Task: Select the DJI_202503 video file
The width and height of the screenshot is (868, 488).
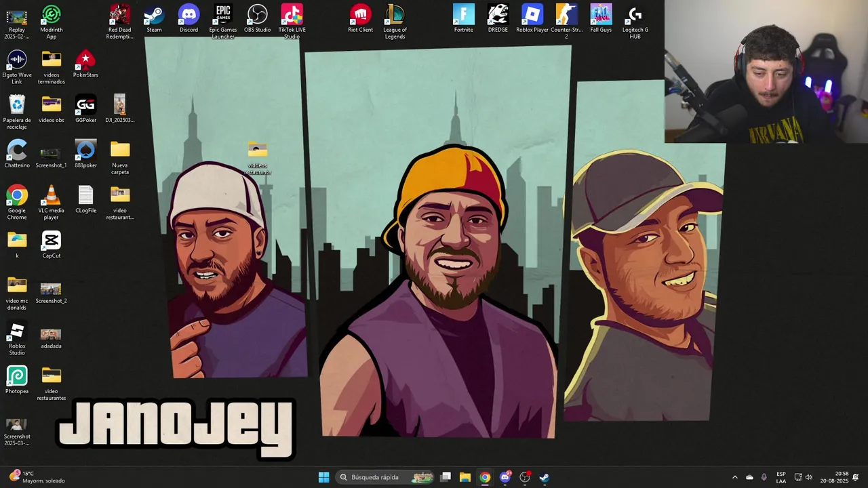Action: 120,109
